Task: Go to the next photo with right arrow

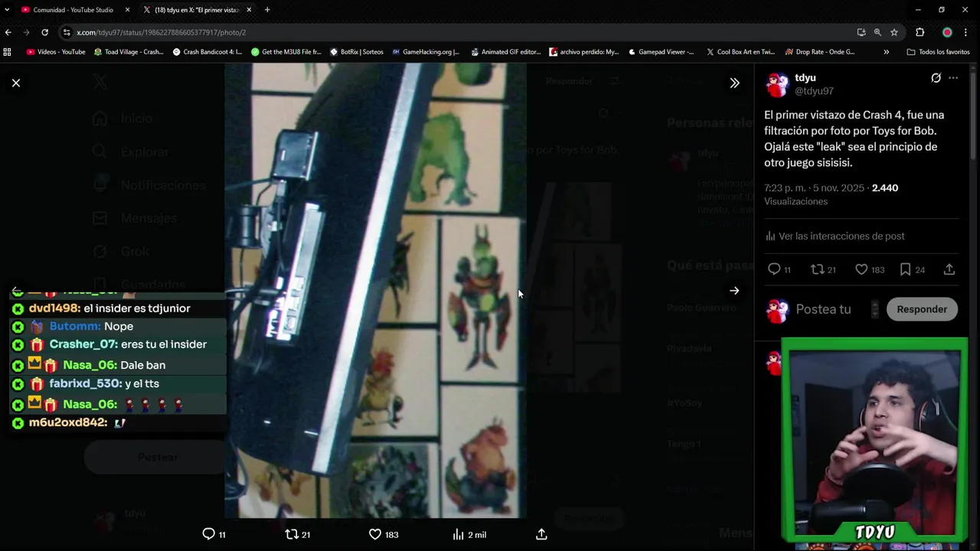Action: (734, 291)
